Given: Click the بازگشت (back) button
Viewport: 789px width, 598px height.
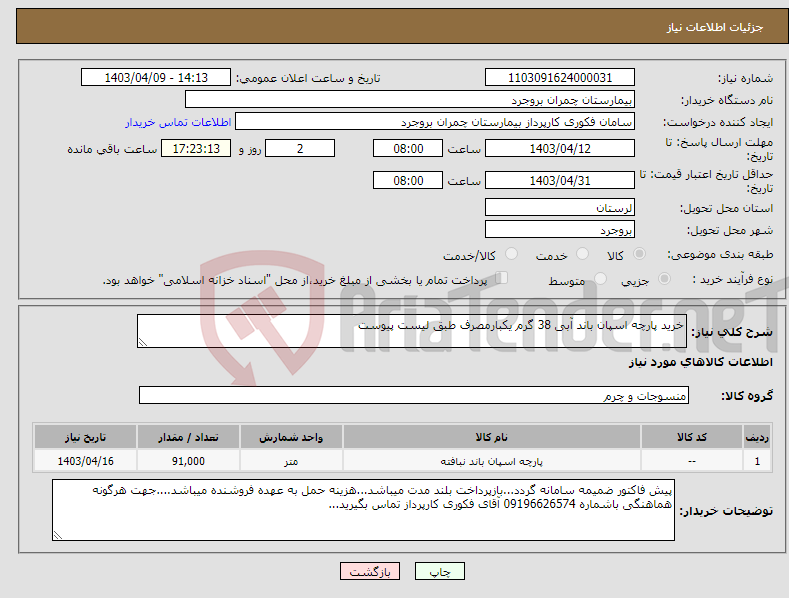Looking at the screenshot, I should 370,571.
